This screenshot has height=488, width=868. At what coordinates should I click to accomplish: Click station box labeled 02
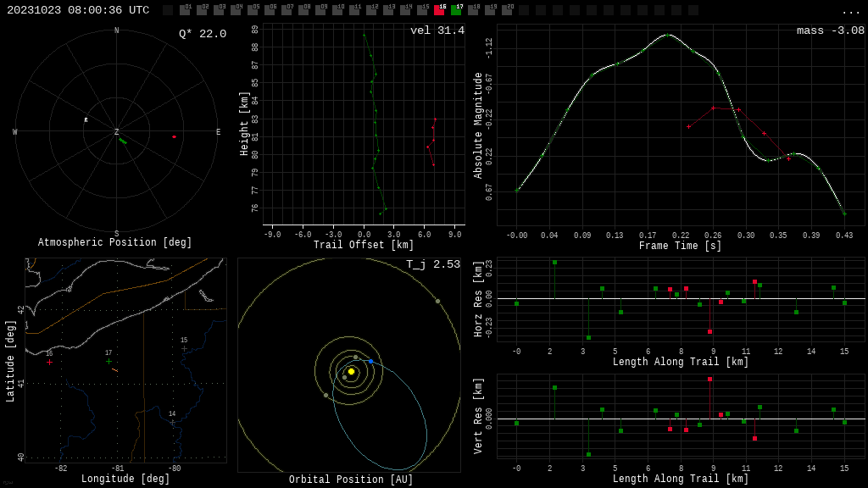point(202,9)
